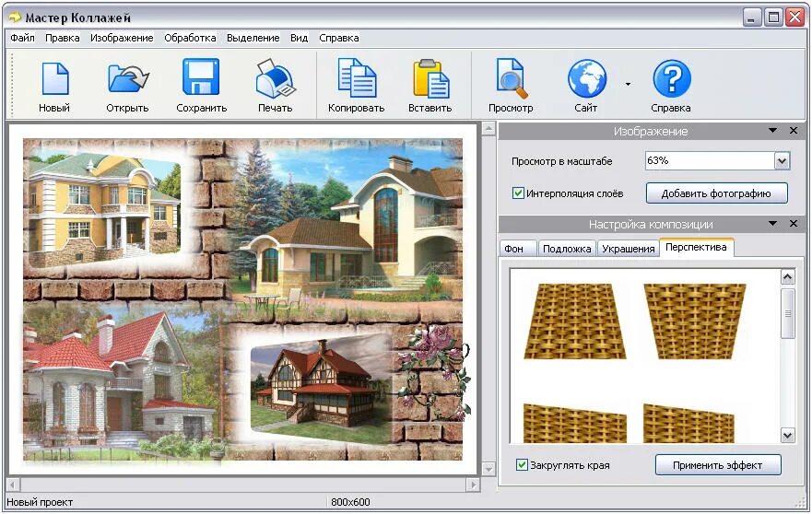Toggle Закруглять края checkbox
The height and width of the screenshot is (514, 812).
[x=522, y=464]
